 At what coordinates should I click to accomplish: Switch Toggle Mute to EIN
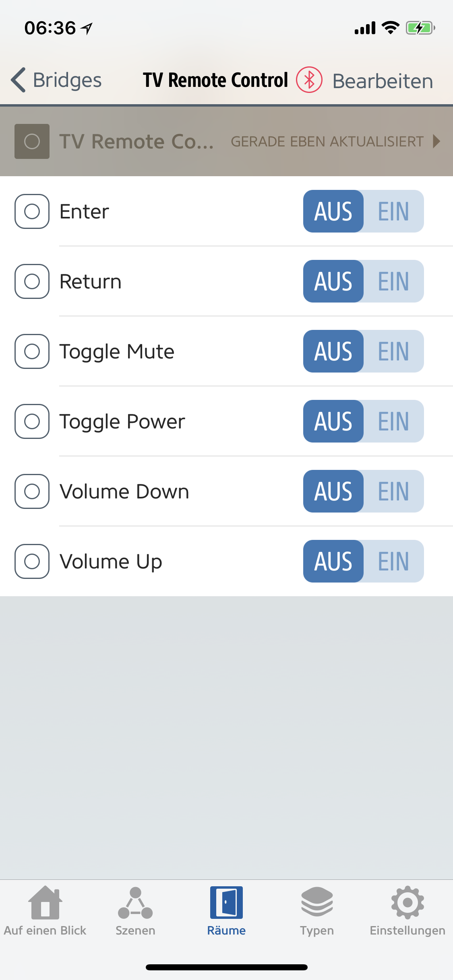pyautogui.click(x=393, y=351)
